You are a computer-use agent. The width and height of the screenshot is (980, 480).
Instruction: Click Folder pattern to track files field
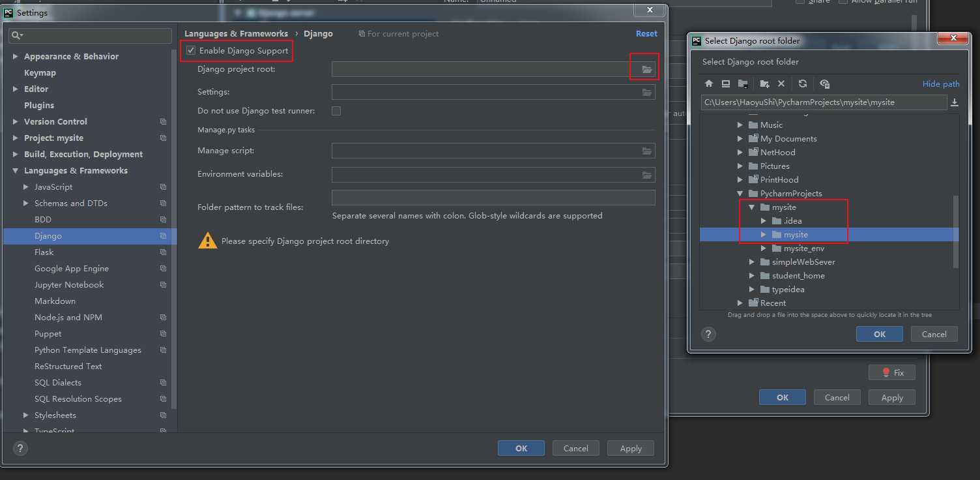coord(493,198)
